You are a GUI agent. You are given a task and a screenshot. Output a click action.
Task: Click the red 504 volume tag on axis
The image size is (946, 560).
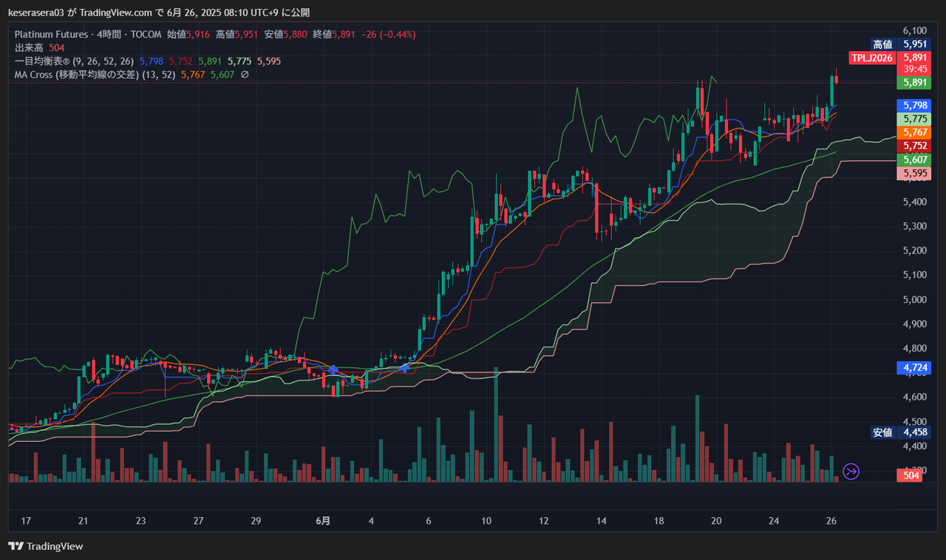[911, 476]
